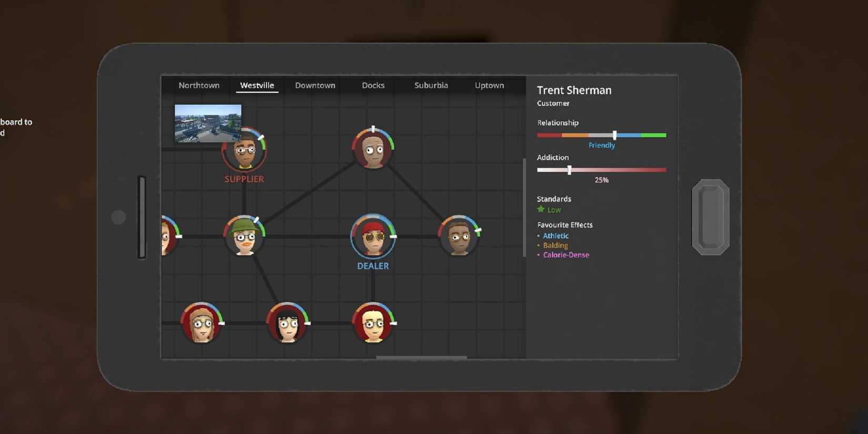
Task: Open the Suburbia region tab
Action: tap(431, 85)
